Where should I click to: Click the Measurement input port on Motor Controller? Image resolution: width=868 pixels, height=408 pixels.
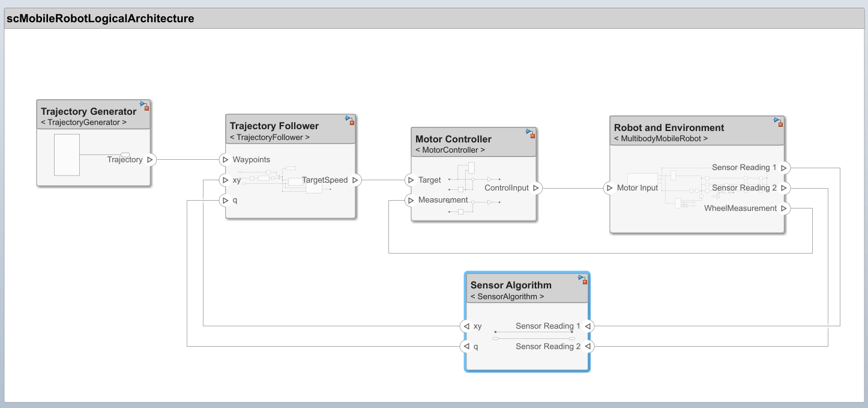[x=411, y=200]
